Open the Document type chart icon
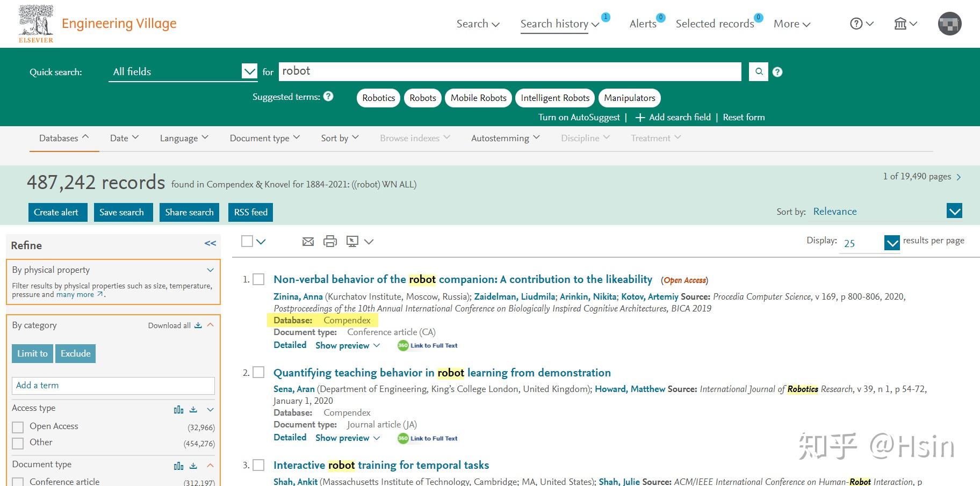 coord(178,466)
